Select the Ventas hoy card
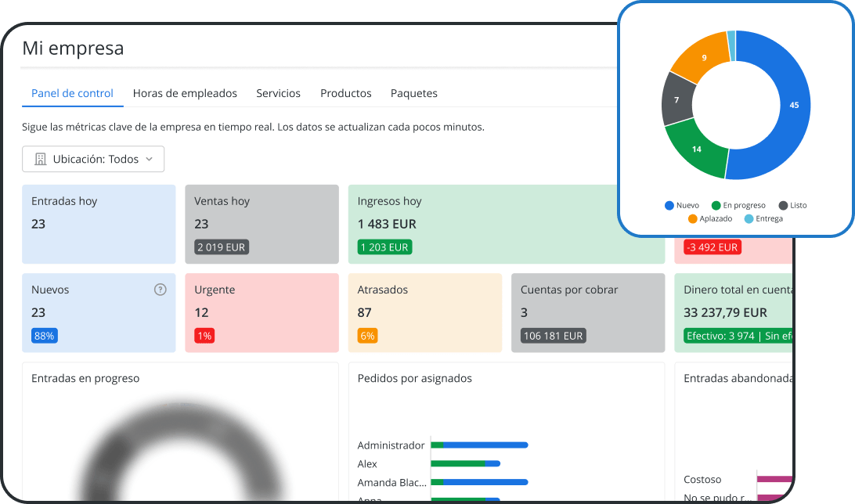The image size is (855, 504). pos(262,224)
